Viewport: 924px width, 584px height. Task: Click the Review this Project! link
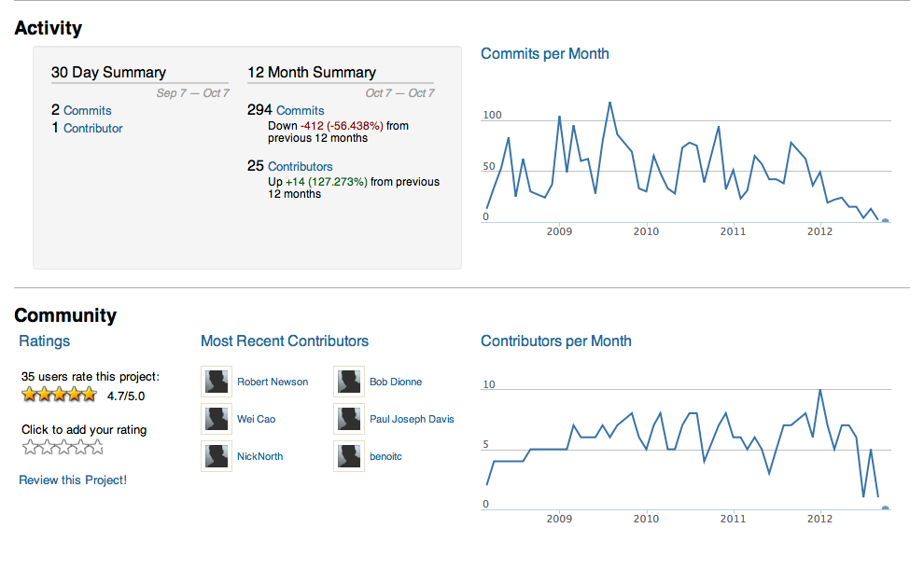73,480
